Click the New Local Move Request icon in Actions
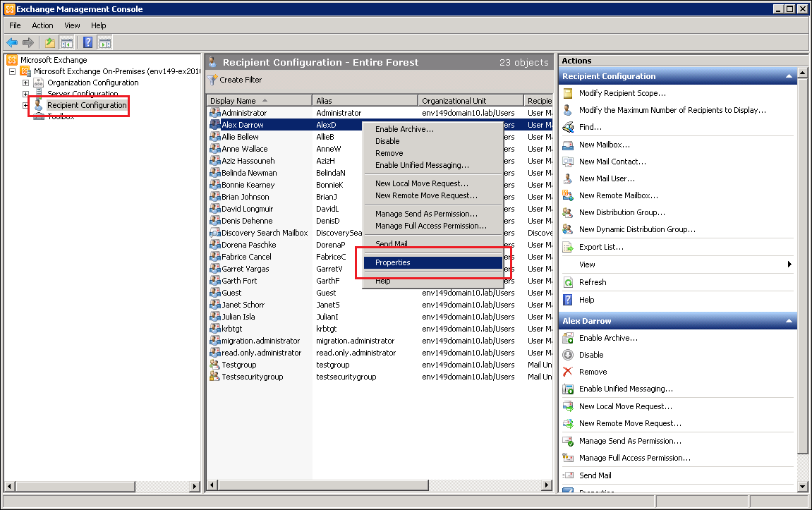812x510 pixels. click(568, 406)
